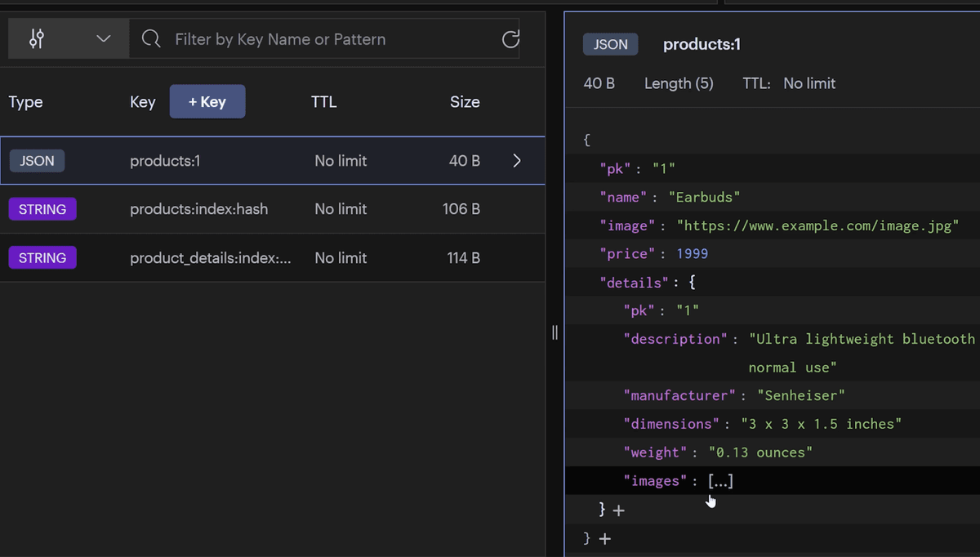Image resolution: width=980 pixels, height=557 pixels.
Task: Click the manufacturer value "Senheiser"
Action: (x=800, y=395)
